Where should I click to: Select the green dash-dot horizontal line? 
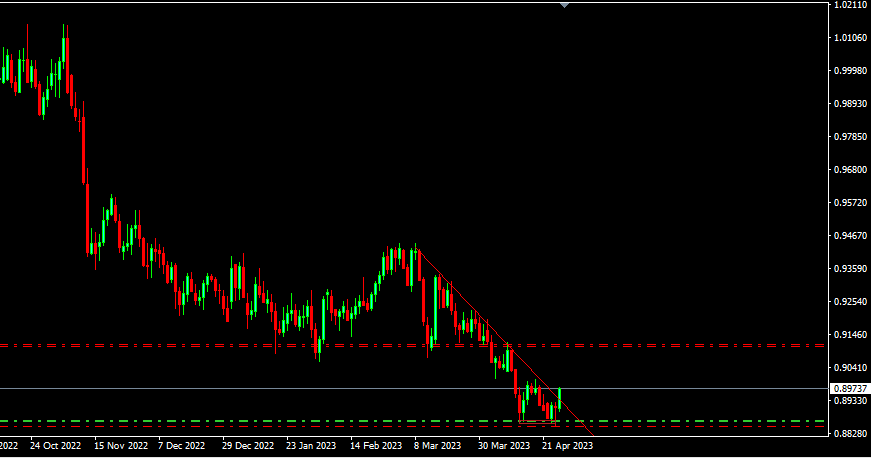tap(412, 421)
